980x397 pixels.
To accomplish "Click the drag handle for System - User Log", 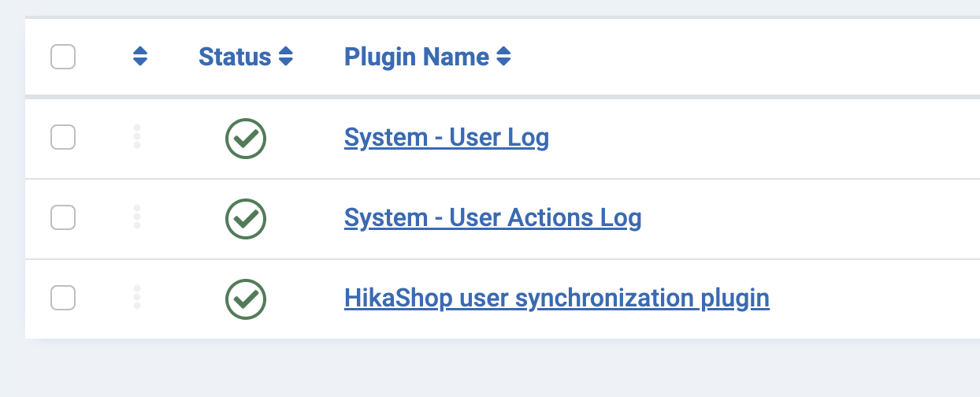I will [137, 136].
